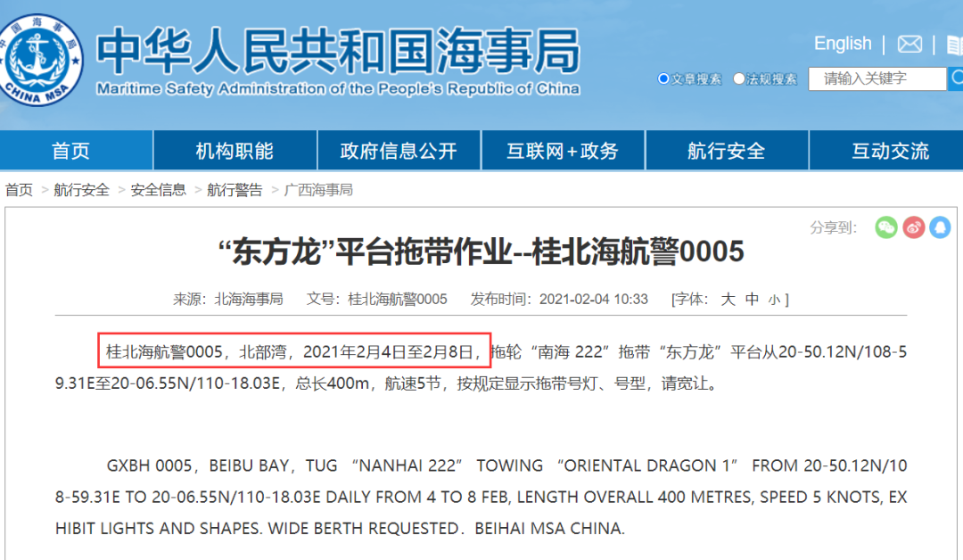Go to 广西海事局 in breadcrumb

[x=318, y=190]
